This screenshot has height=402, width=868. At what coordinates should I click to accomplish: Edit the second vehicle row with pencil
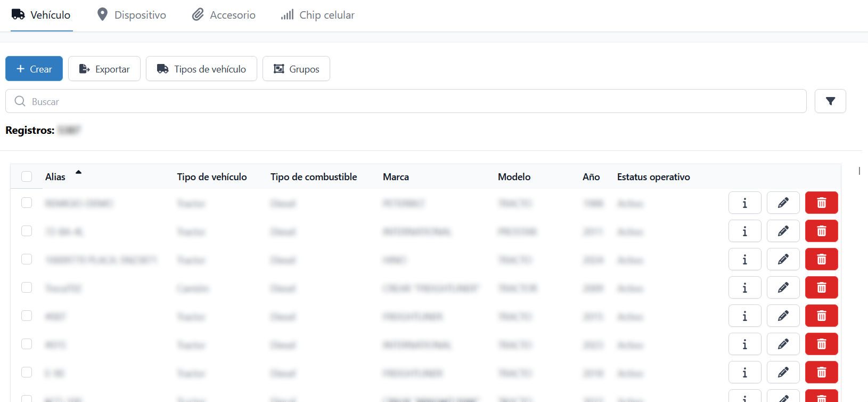[783, 231]
